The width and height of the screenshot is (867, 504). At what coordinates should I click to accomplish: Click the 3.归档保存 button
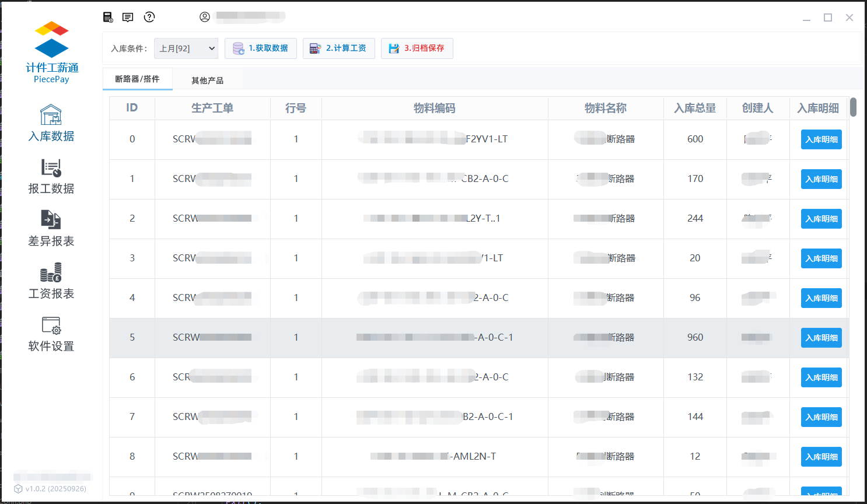click(x=417, y=48)
